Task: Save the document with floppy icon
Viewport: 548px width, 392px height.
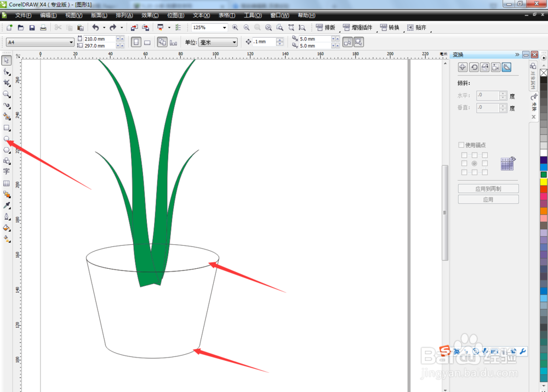Action: pyautogui.click(x=32, y=27)
